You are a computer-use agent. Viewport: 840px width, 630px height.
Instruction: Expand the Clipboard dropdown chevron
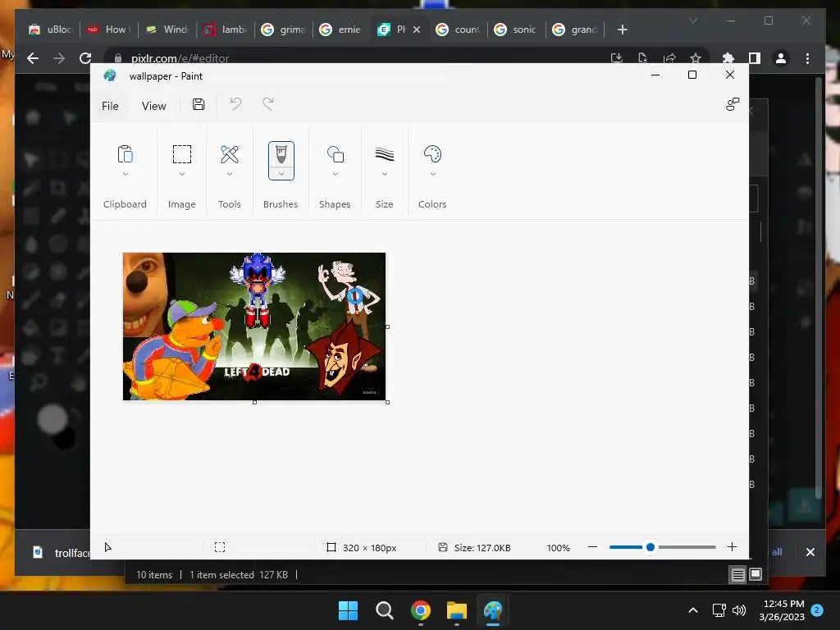(x=125, y=174)
